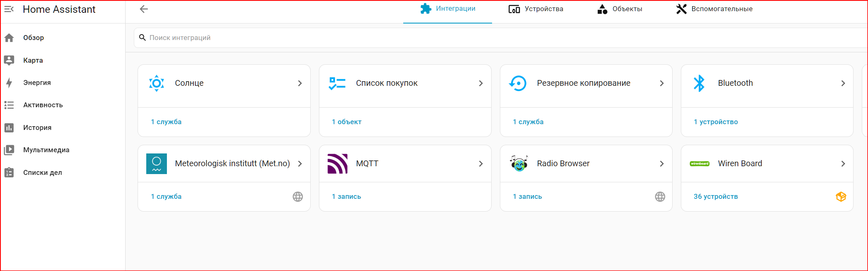Open the Sun integration icon

(157, 83)
